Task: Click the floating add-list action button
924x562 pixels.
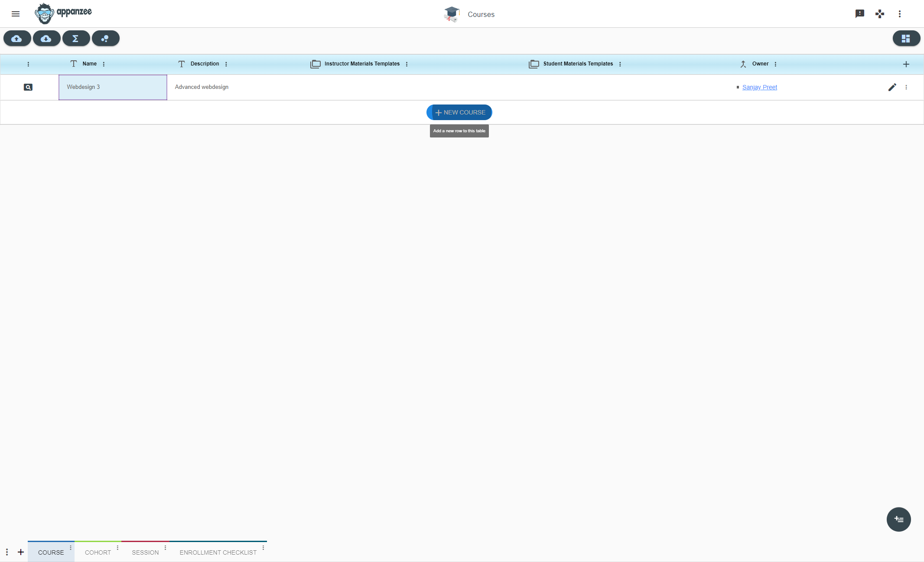Action: (x=899, y=519)
